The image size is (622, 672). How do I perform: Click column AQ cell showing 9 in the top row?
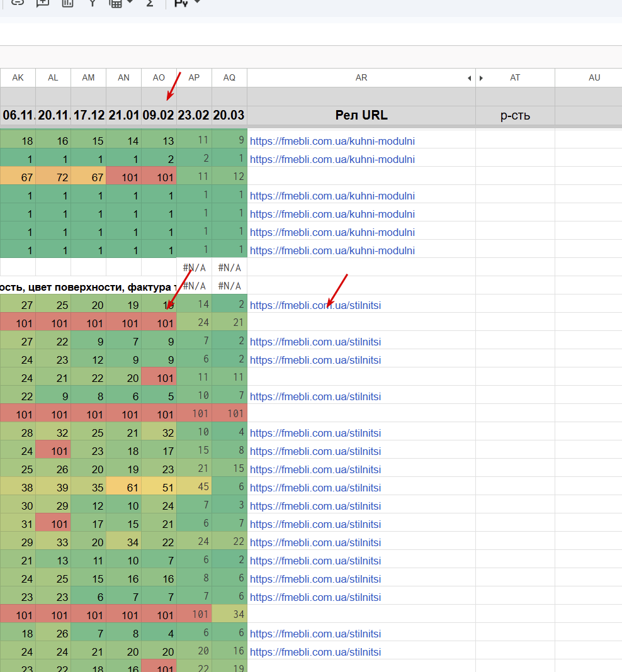tap(229, 140)
